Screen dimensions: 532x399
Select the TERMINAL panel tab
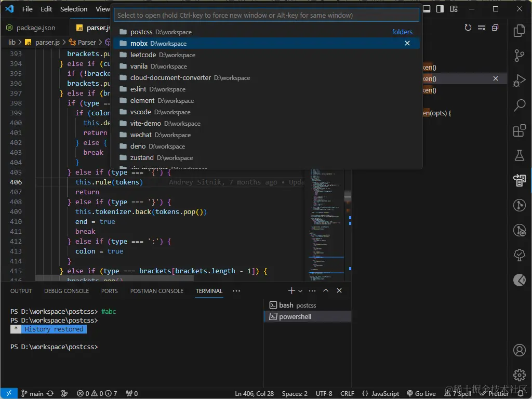[x=209, y=291]
